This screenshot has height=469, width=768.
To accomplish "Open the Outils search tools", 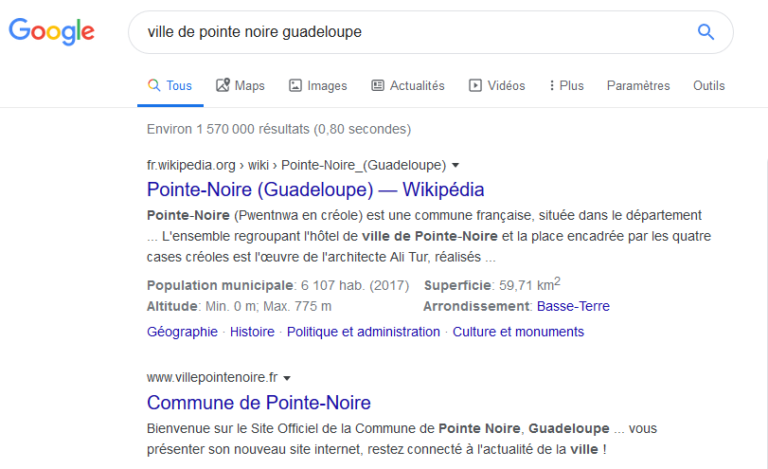I will (709, 86).
